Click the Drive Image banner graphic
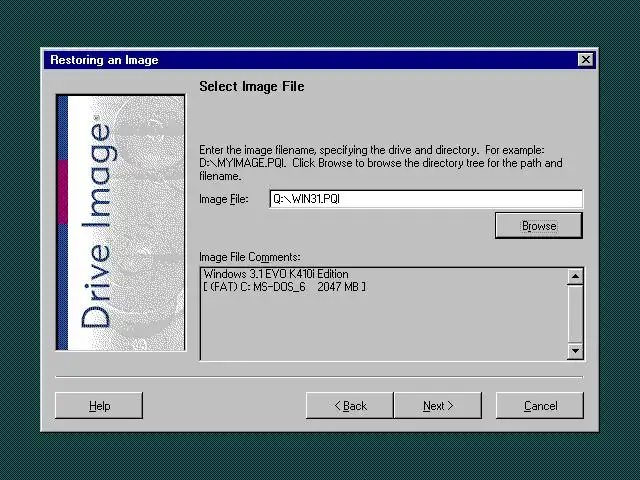 pyautogui.click(x=120, y=222)
